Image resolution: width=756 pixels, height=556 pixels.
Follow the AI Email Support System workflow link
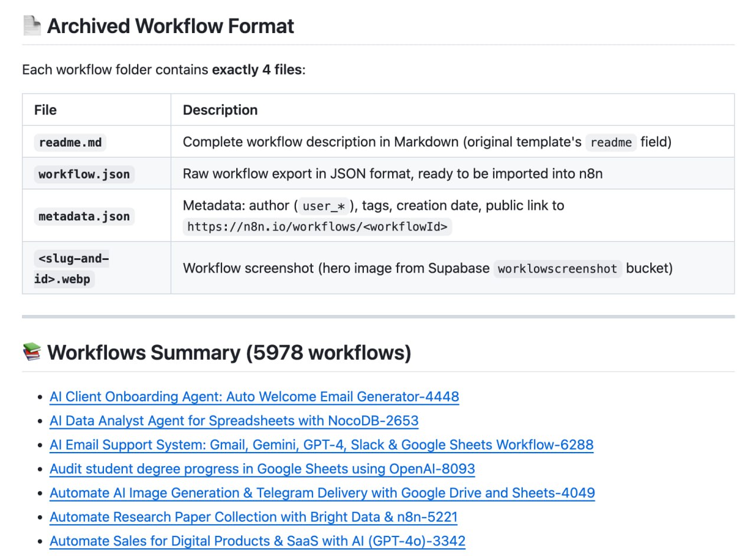(x=321, y=445)
